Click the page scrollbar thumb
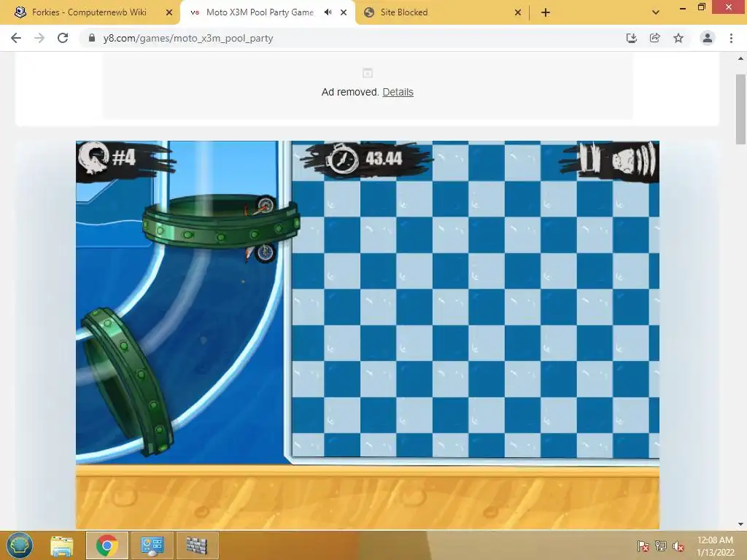The width and height of the screenshot is (747, 560). (x=740, y=109)
